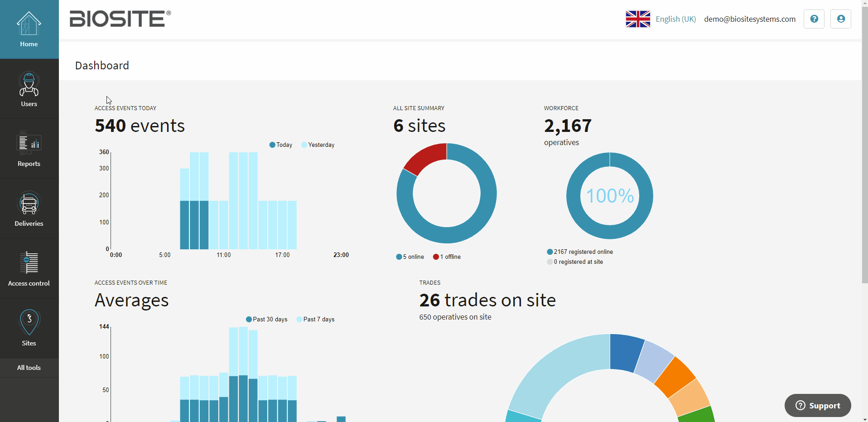Open Access control icon
This screenshot has width=868, height=422.
click(29, 263)
